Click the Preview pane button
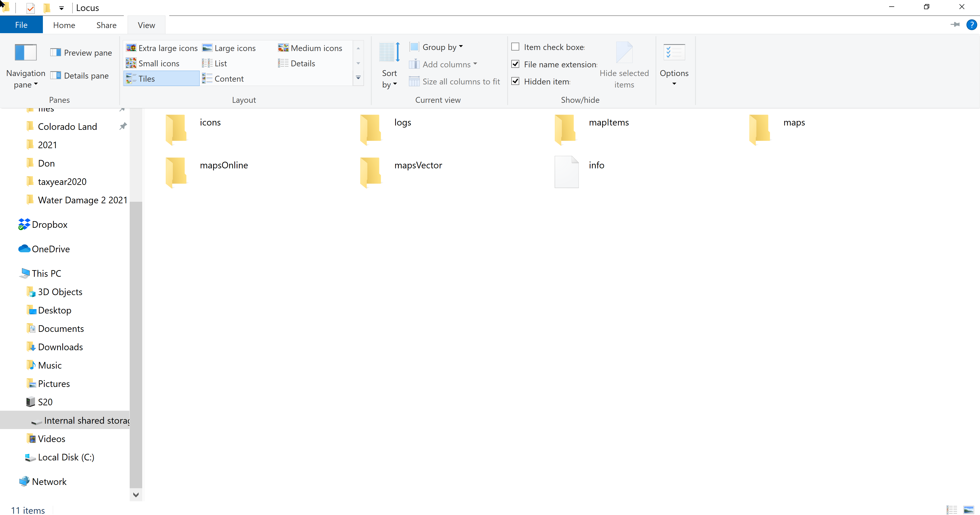The image size is (980, 515). (x=81, y=53)
